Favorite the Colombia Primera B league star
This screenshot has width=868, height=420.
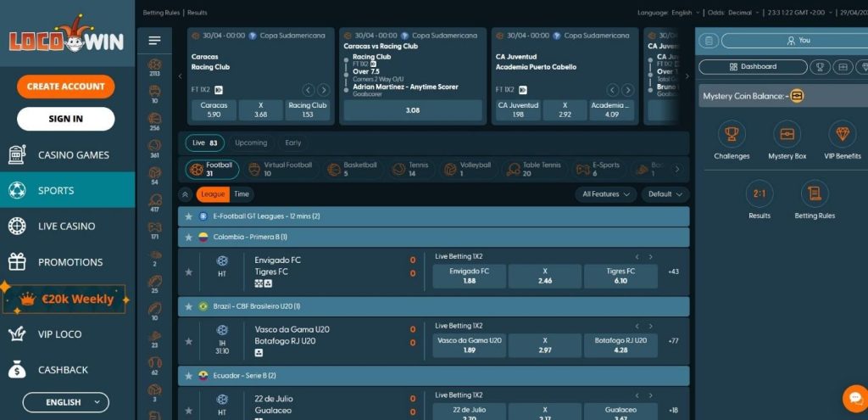[189, 237]
